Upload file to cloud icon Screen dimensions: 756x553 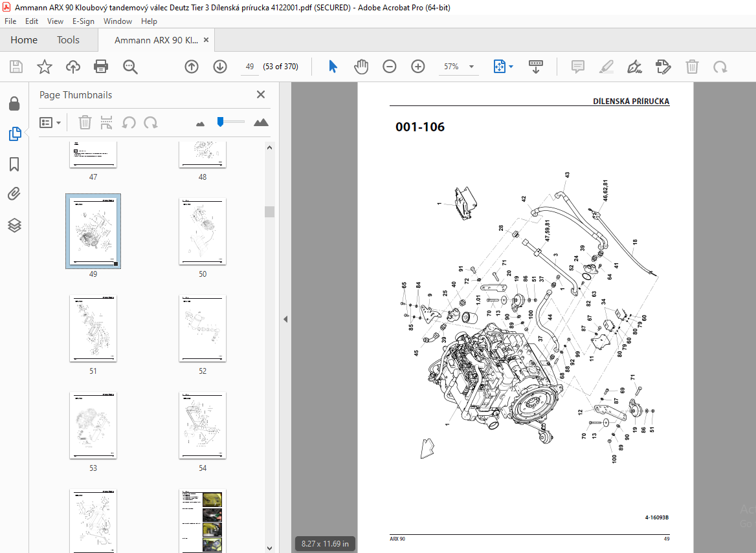coord(72,67)
